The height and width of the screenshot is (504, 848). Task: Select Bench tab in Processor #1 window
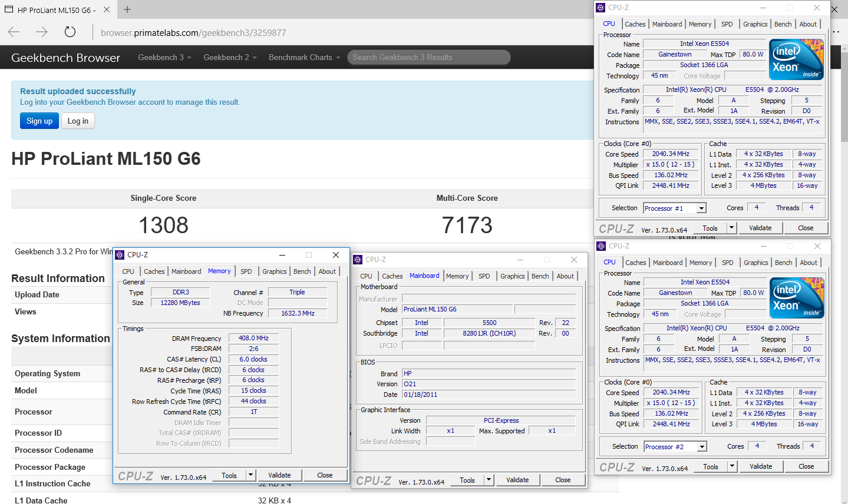coord(783,24)
